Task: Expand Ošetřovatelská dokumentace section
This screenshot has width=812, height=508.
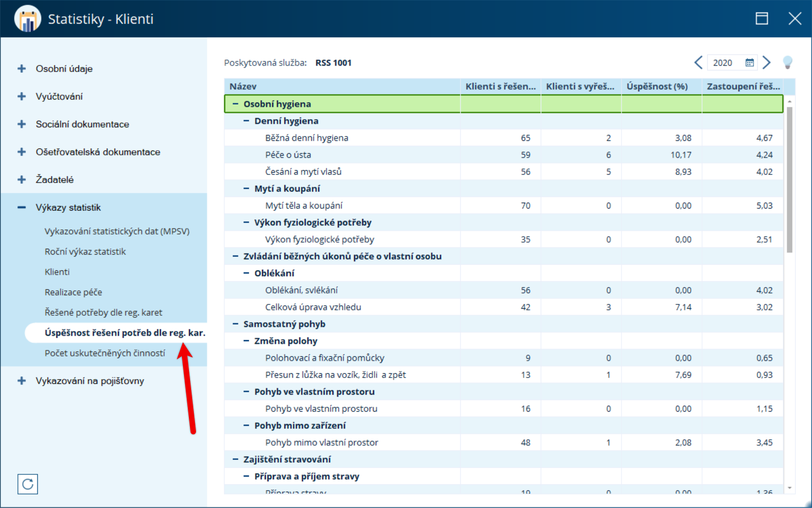Action: [22, 152]
